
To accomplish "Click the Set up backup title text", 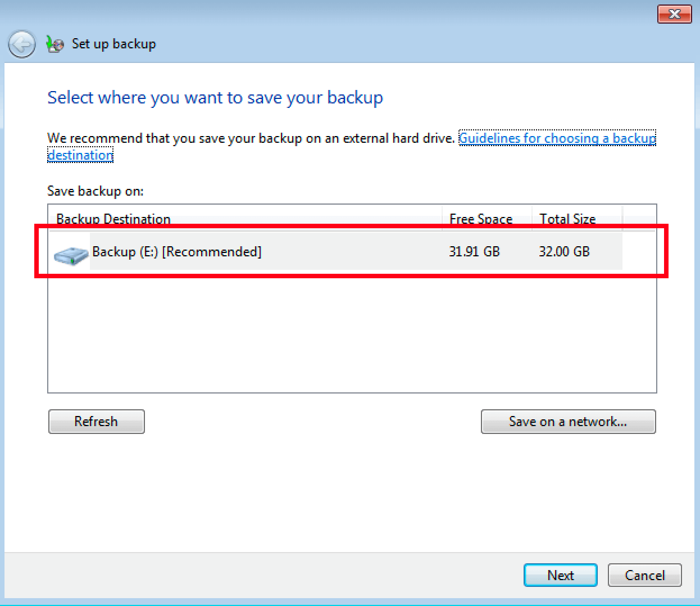I will [114, 44].
